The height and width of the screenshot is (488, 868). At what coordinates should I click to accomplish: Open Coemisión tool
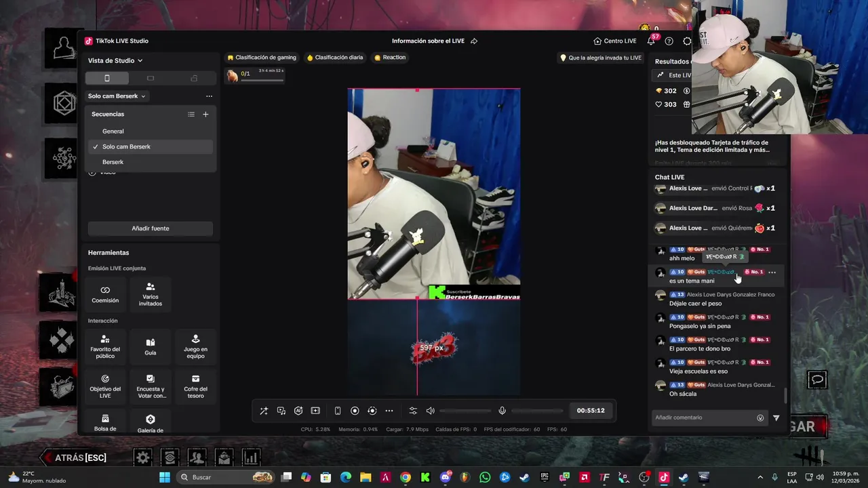105,294
